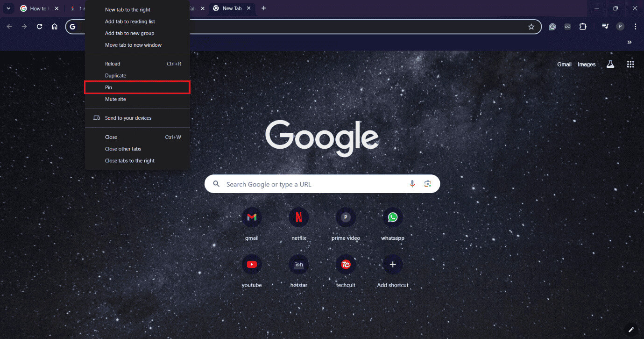The image size is (644, 339).
Task: Expand hidden bookmarks chevron
Action: pyautogui.click(x=630, y=42)
